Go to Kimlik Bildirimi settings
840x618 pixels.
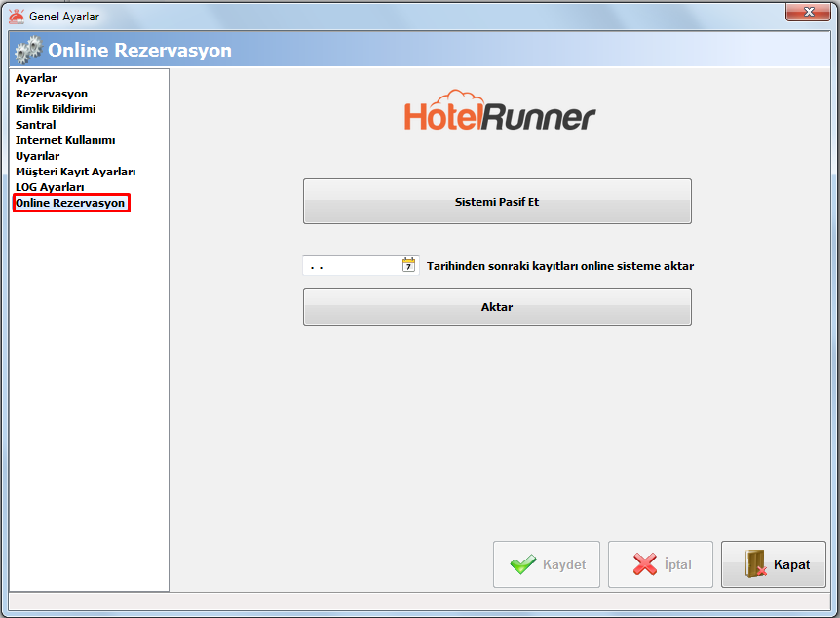click(x=56, y=109)
